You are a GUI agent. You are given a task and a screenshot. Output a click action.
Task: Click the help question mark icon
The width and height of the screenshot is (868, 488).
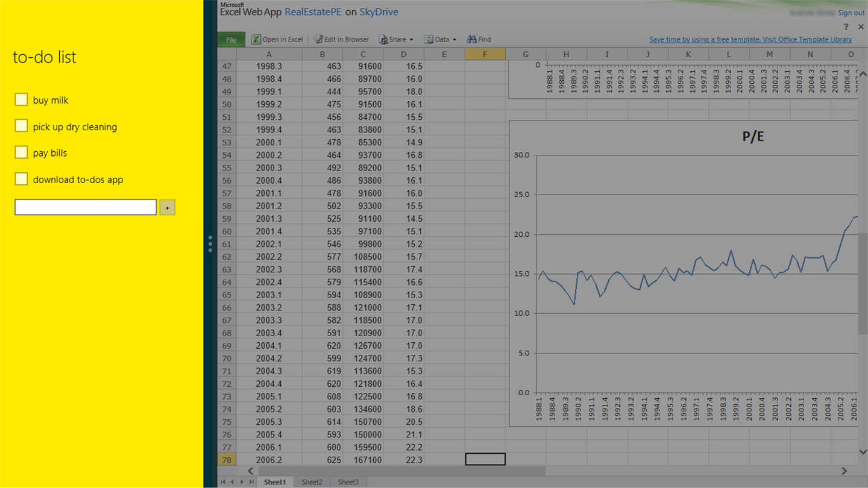(x=846, y=27)
